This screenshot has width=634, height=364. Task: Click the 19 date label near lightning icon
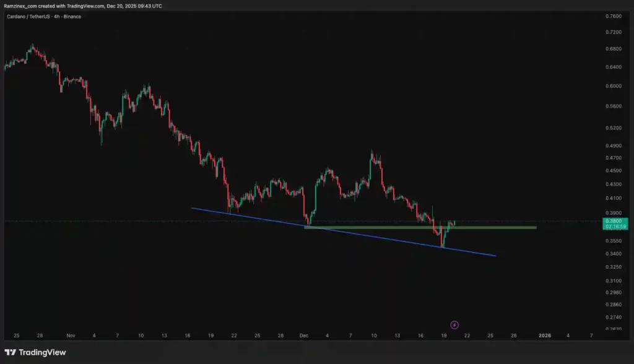443,336
